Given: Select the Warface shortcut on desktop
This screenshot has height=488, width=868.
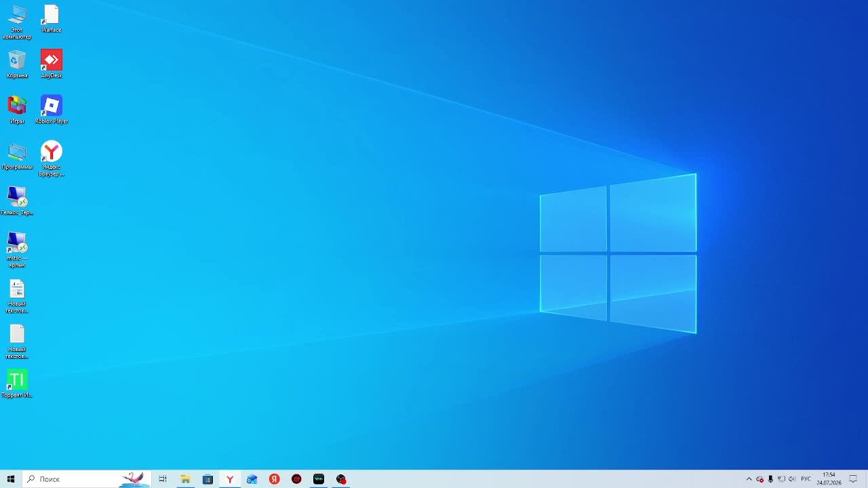Looking at the screenshot, I should [52, 18].
